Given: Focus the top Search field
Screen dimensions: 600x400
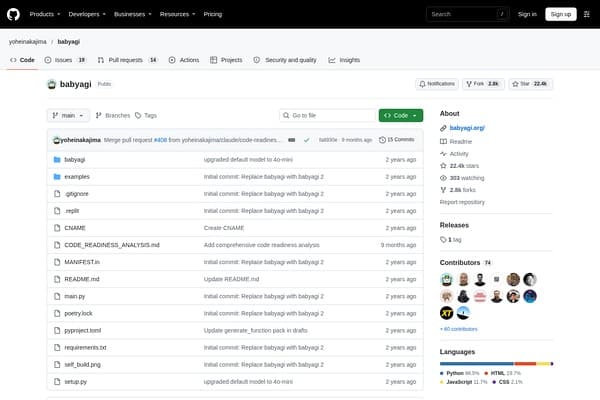Looking at the screenshot, I should (x=468, y=14).
